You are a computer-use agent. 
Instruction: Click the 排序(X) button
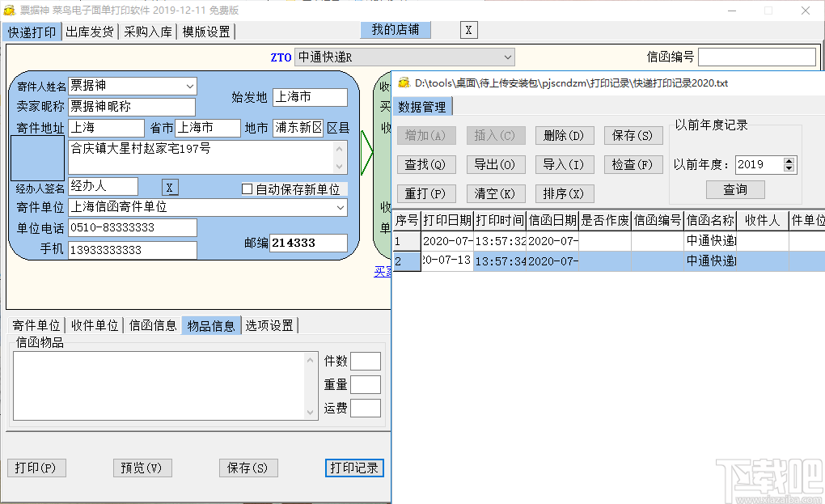pyautogui.click(x=565, y=193)
